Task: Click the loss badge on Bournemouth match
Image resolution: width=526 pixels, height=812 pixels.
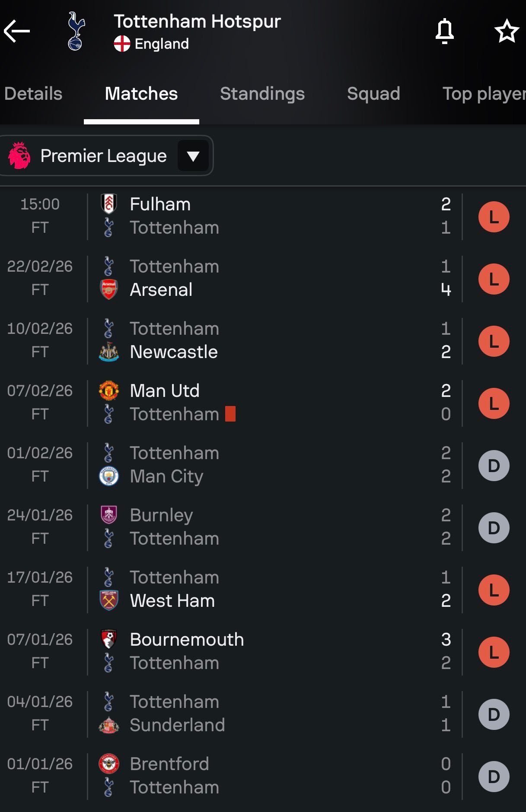Action: pos(494,652)
